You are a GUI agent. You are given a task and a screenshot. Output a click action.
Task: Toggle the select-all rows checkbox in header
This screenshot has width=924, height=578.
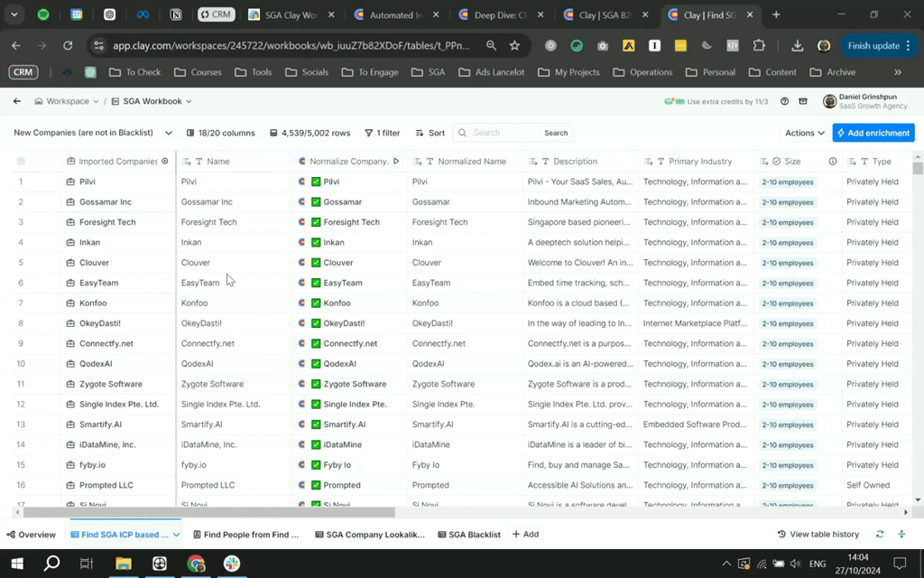point(21,162)
